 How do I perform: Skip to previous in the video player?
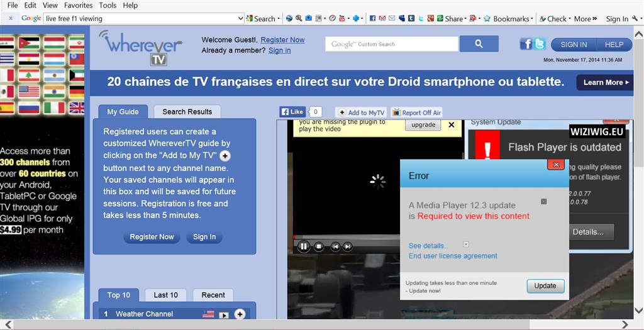[336, 246]
